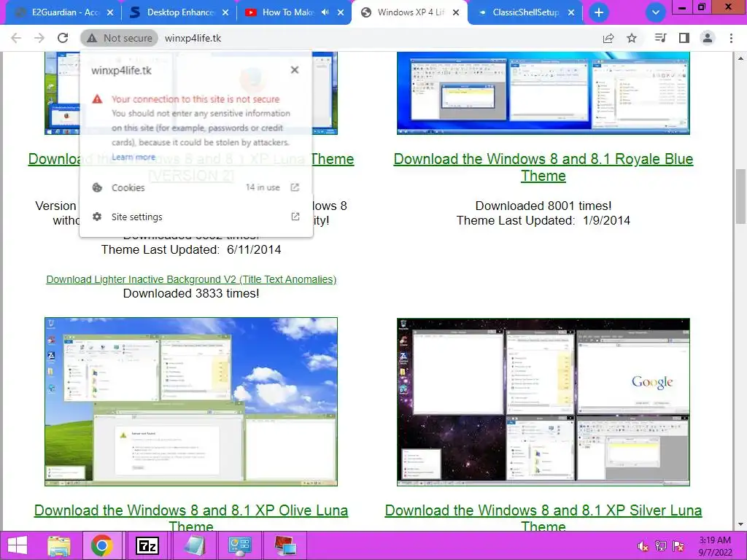Open a new tab with the plus button
Screen dimensions: 747x560
[x=599, y=12]
